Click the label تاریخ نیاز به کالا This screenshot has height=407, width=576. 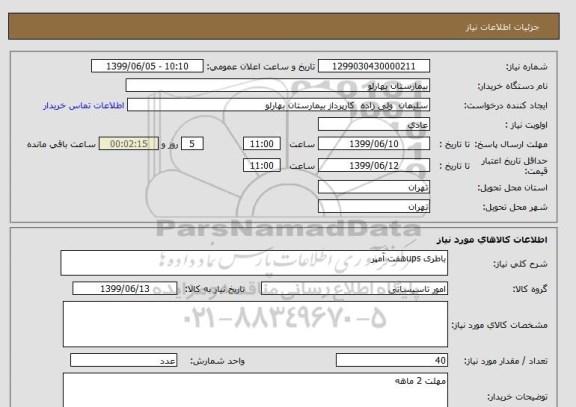[x=214, y=289]
